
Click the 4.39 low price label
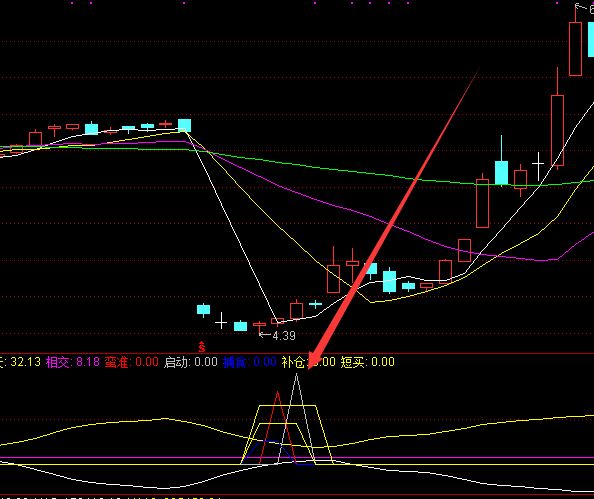pos(284,336)
